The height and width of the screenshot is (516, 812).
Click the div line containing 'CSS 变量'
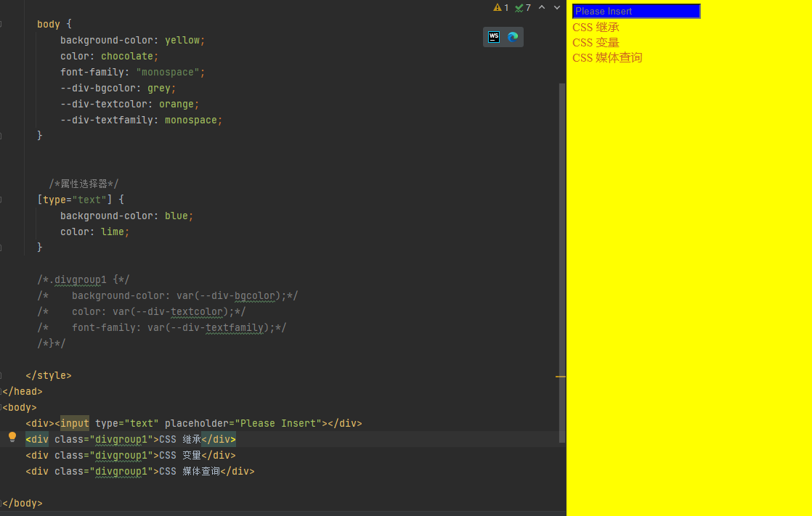[x=131, y=456]
